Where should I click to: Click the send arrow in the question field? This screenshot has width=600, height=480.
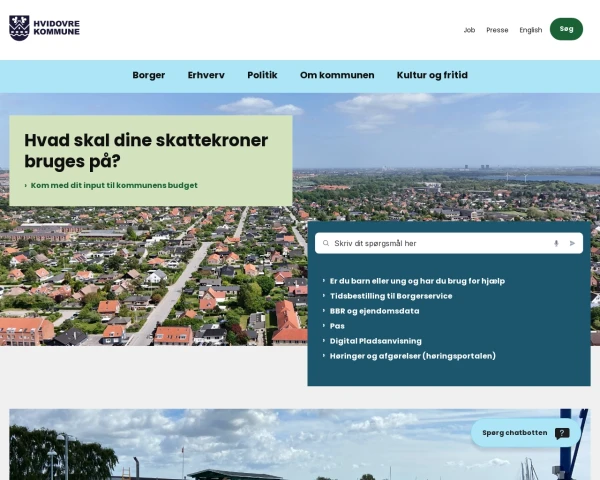point(572,243)
